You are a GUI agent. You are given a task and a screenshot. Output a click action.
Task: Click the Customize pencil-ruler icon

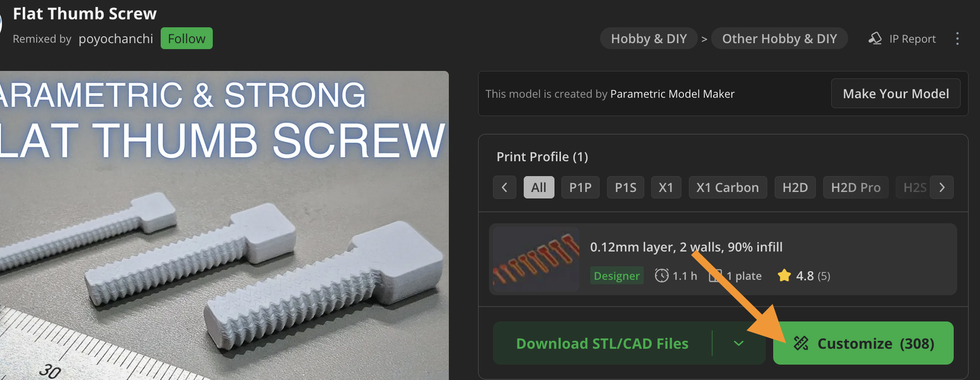point(801,343)
